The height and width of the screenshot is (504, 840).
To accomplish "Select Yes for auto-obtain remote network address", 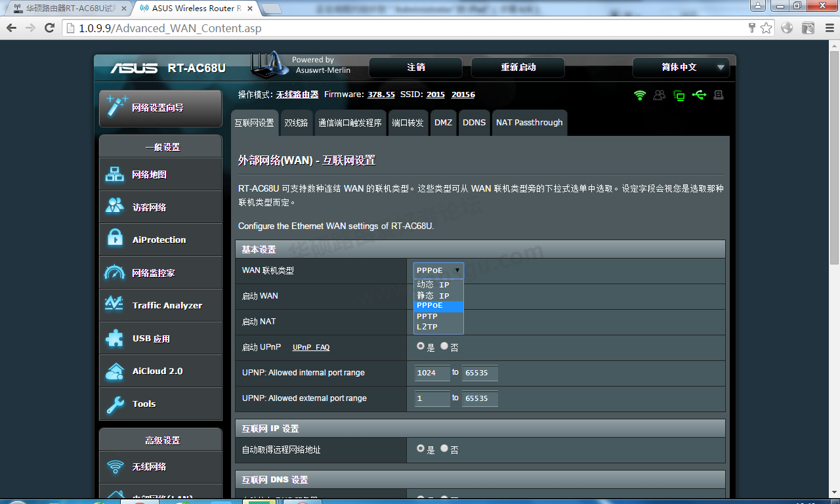I will point(420,449).
